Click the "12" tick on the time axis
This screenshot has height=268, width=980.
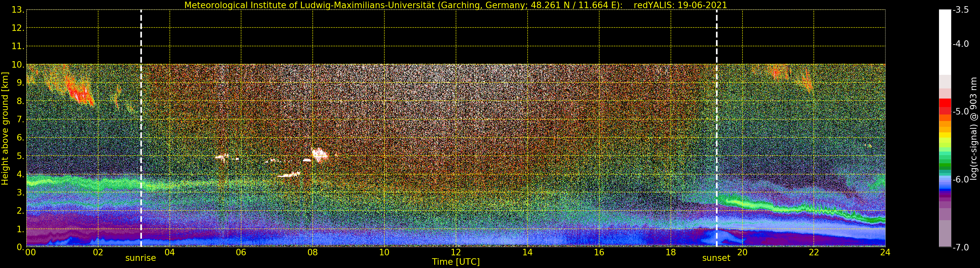click(456, 252)
